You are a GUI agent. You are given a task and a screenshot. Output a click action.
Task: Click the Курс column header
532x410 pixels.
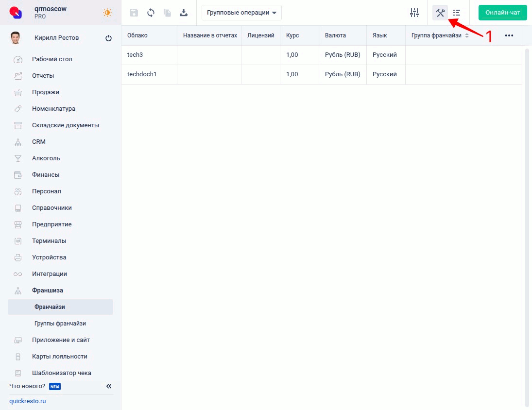pos(300,35)
